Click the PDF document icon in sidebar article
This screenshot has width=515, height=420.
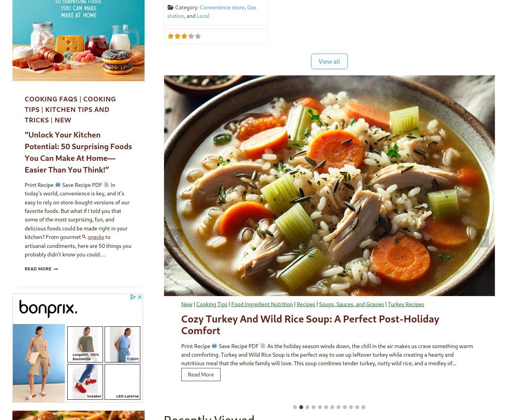[106, 185]
